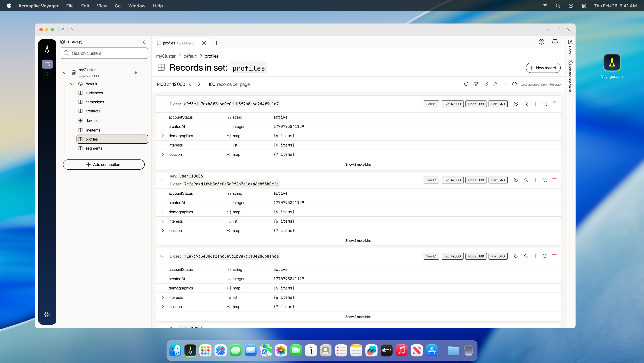Select the devices set in tree
Screen dimensions: 644x363
92,121
